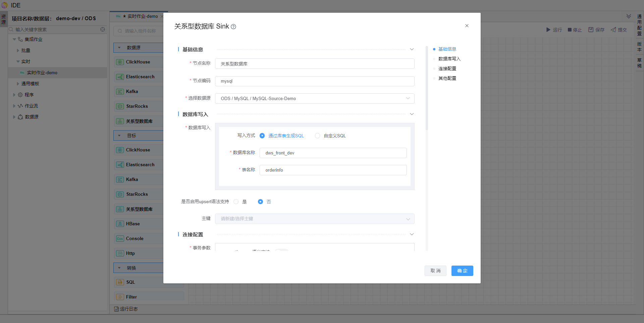Select the custom SQL write mode
Viewport: 644px width, 323px height.
click(317, 136)
